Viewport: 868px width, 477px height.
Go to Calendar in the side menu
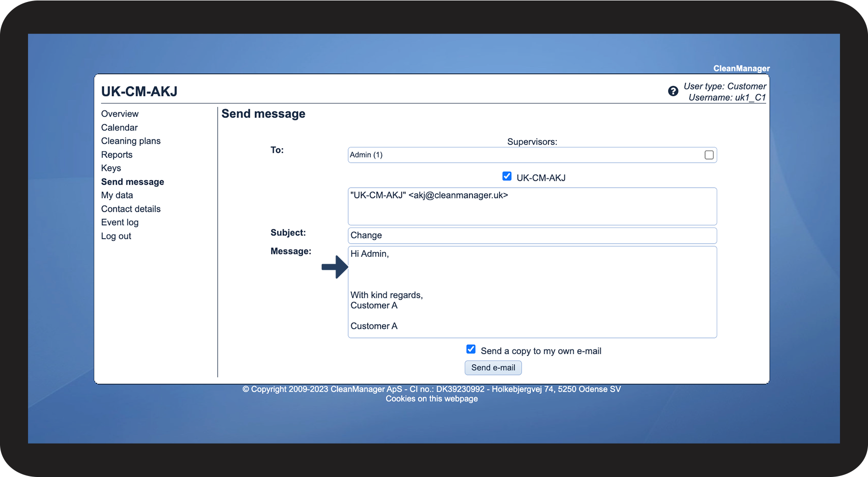point(119,127)
